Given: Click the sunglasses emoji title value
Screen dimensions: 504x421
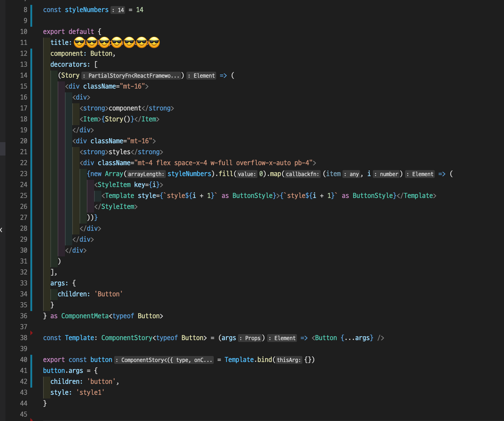Looking at the screenshot, I should [x=117, y=42].
